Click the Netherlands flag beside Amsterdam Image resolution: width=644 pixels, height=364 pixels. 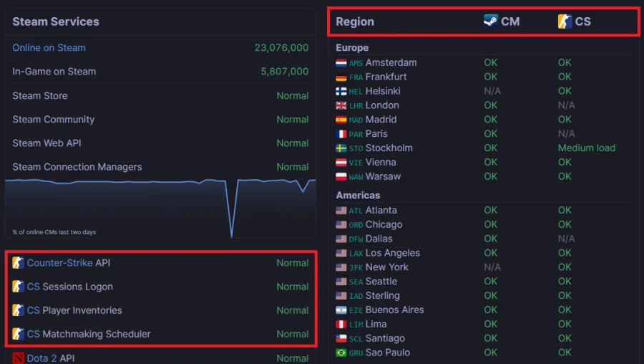click(341, 63)
